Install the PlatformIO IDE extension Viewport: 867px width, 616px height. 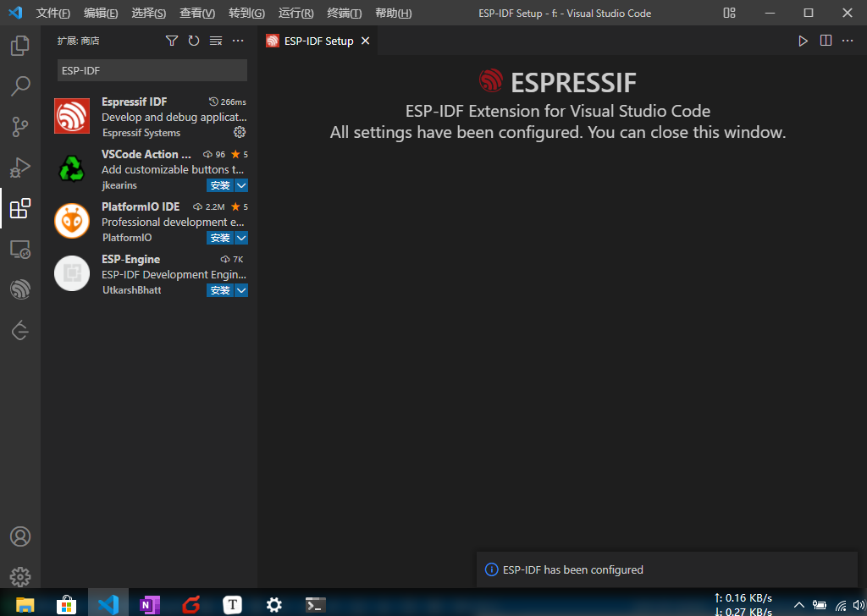[220, 238]
